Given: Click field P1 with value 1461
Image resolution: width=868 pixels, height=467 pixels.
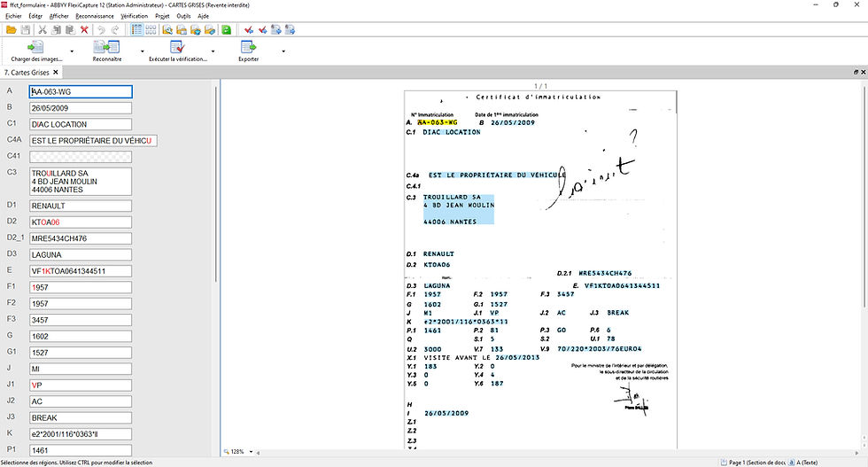Looking at the screenshot, I should click(81, 450).
